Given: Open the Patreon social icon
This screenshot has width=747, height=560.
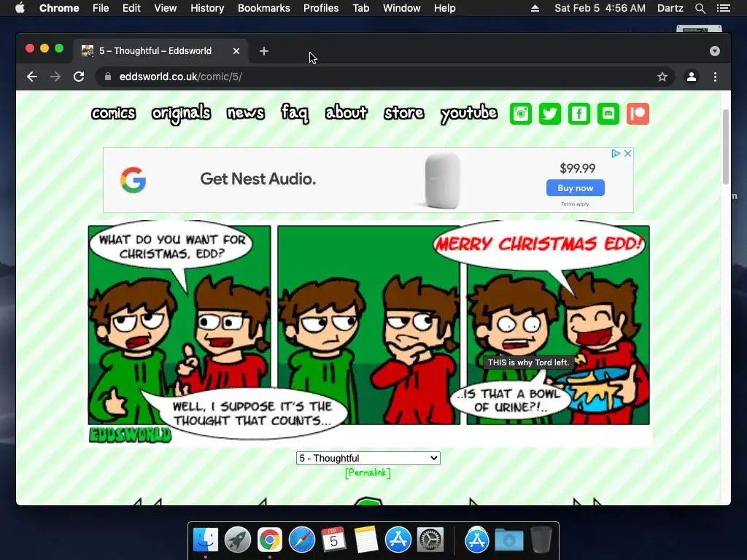Looking at the screenshot, I should [638, 114].
